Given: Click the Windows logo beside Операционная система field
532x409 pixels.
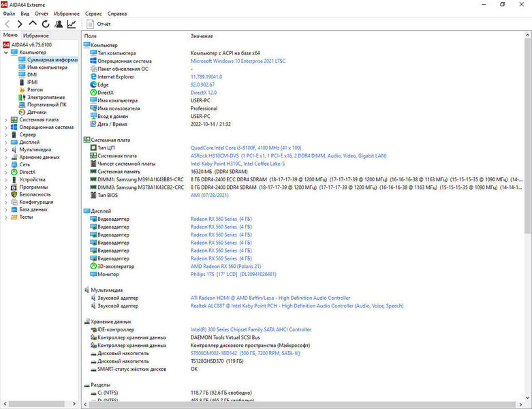Looking at the screenshot, I should [x=93, y=61].
